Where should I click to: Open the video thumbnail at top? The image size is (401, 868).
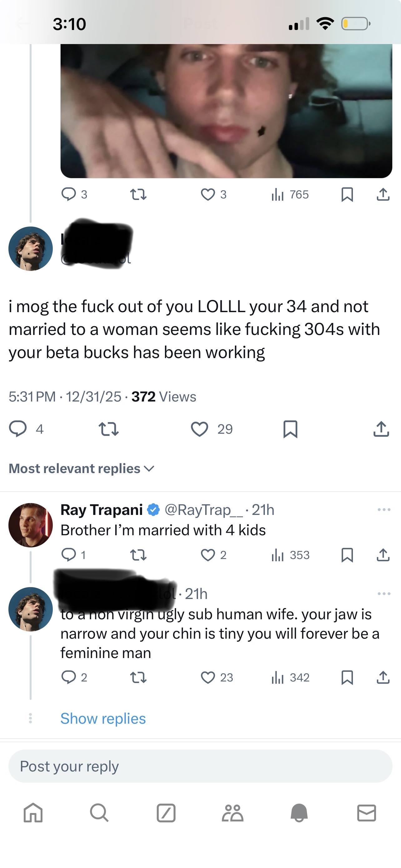pos(226,111)
